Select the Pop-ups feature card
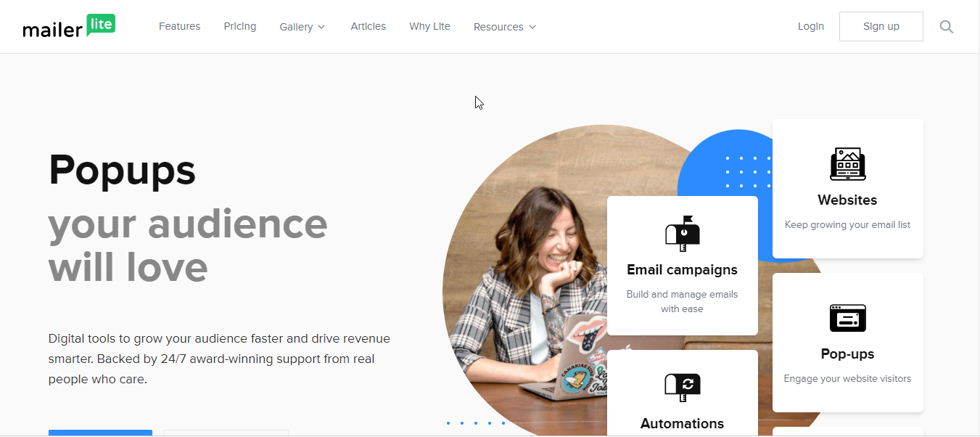Screen dimensions: 980x437 tap(847, 343)
